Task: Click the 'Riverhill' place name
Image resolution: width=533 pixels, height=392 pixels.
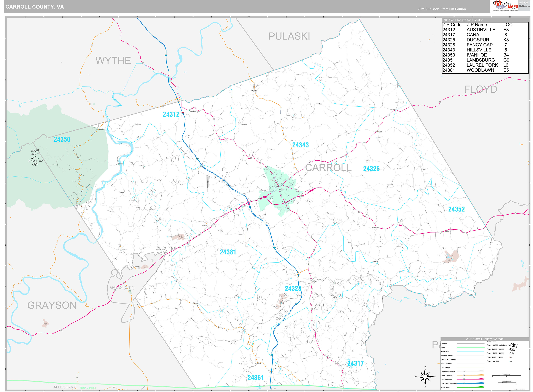Action: [122, 193]
